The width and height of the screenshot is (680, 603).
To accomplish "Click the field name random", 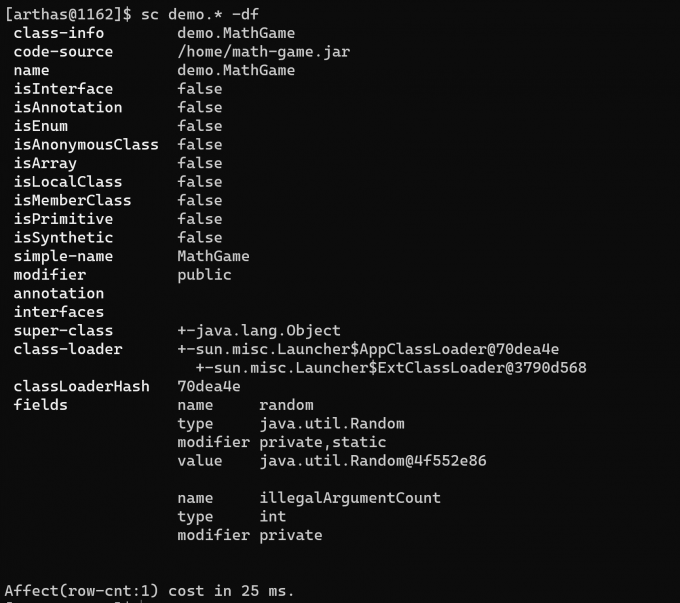I will 286,405.
